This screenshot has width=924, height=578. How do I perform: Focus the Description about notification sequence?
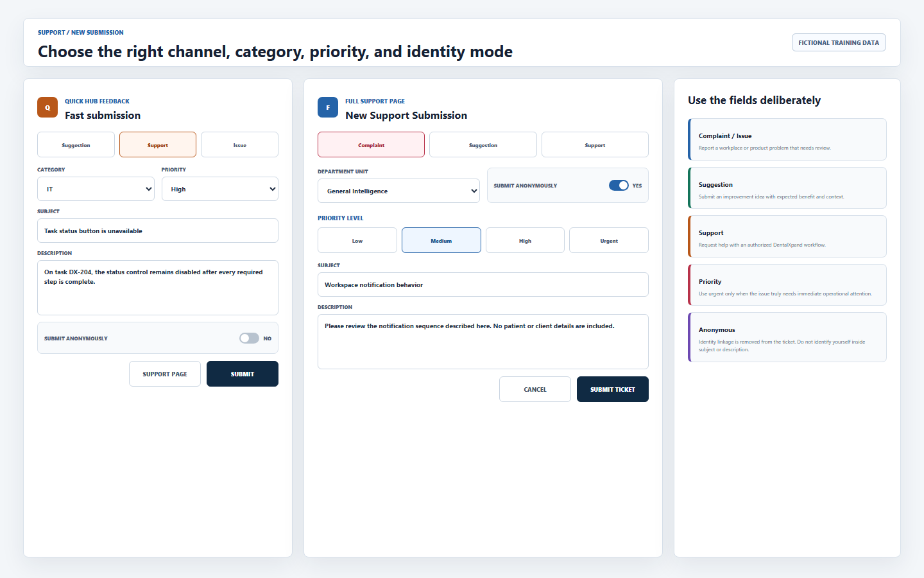pos(483,341)
